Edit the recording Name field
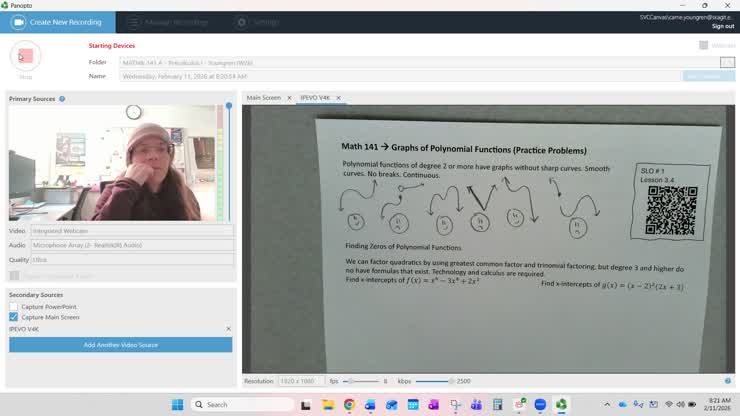Screen dimensions: 740x416 point(400,76)
